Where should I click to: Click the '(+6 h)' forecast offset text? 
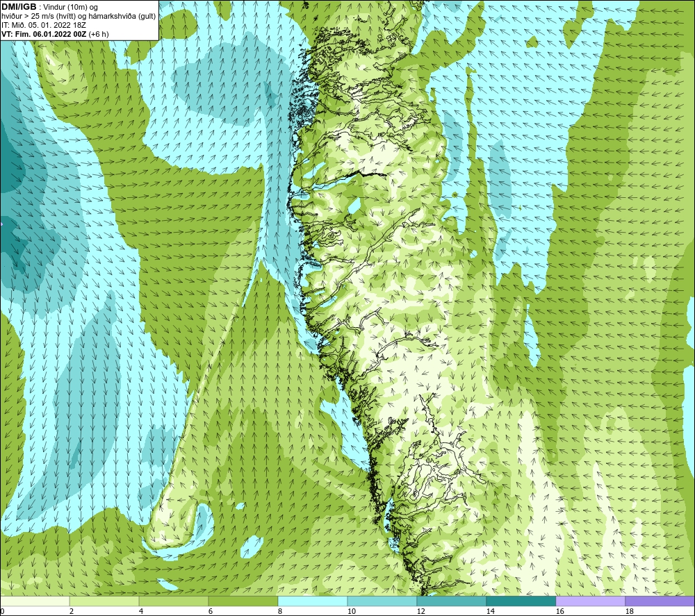coord(99,34)
